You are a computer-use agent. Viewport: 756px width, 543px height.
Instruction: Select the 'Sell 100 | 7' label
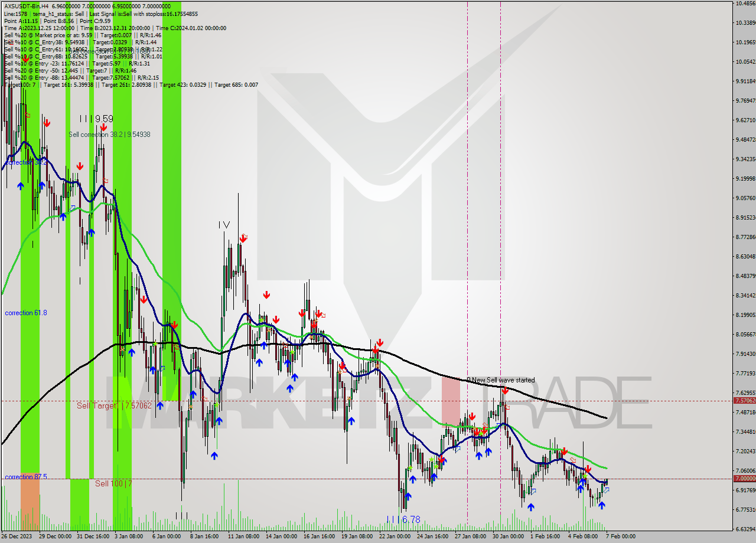click(113, 483)
